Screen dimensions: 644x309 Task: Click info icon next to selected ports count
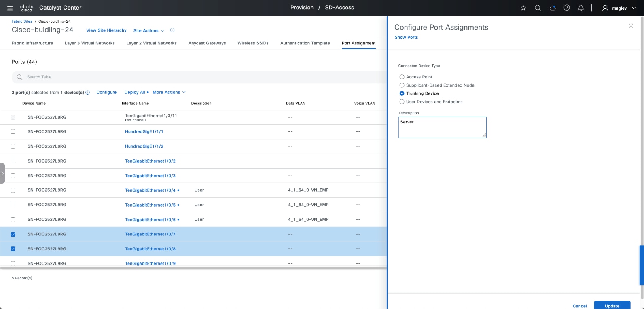(x=88, y=93)
